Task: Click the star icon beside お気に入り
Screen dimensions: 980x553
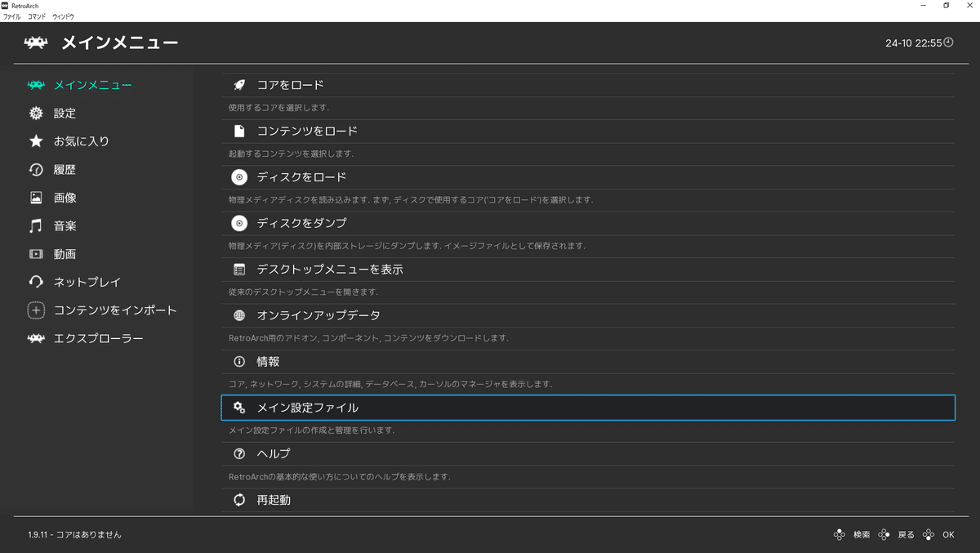Action: coord(36,141)
